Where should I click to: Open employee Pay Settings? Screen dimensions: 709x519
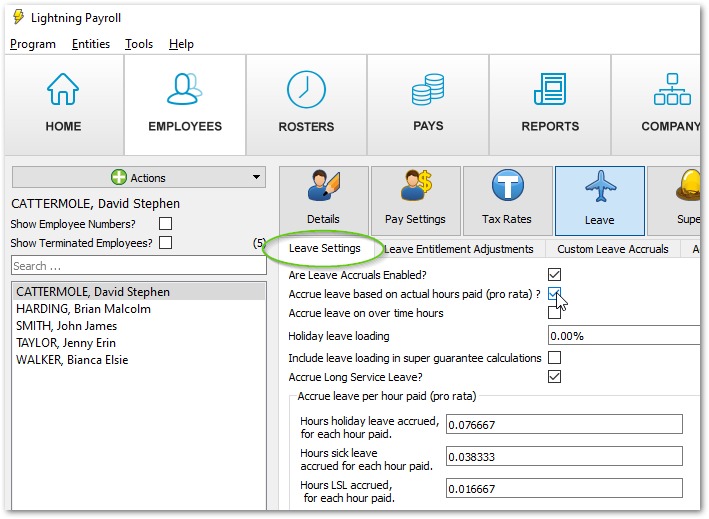415,200
